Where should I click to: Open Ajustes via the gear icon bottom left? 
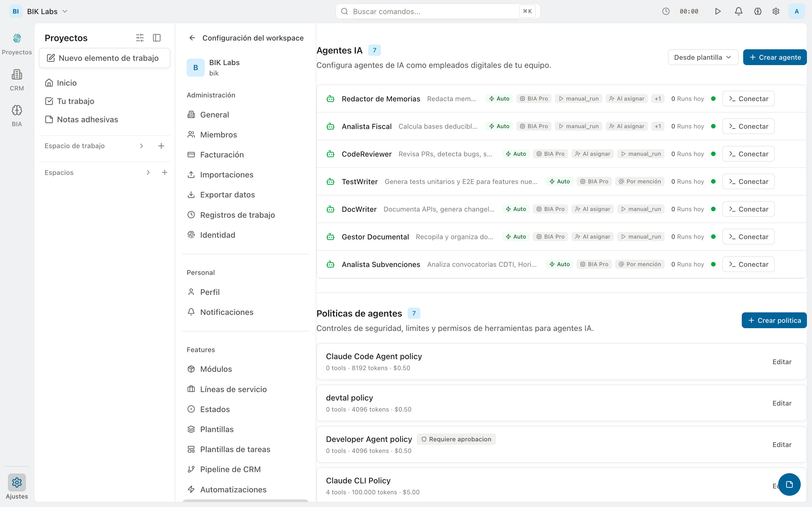tap(17, 482)
